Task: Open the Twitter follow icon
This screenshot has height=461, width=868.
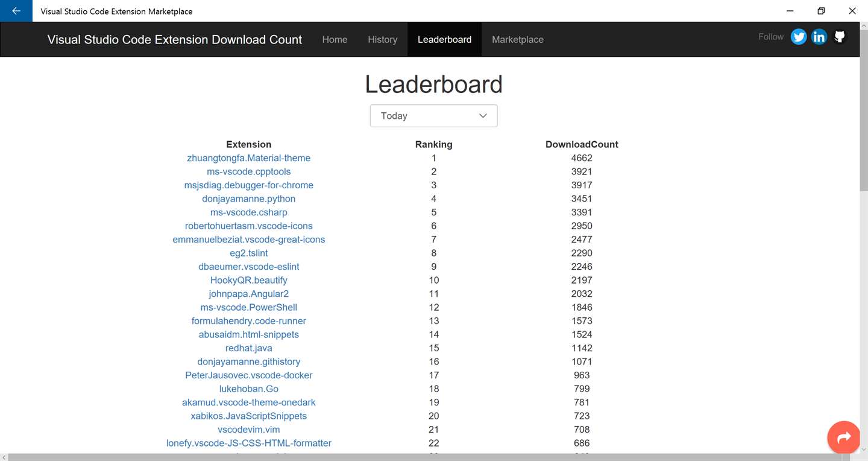Action: (799, 37)
